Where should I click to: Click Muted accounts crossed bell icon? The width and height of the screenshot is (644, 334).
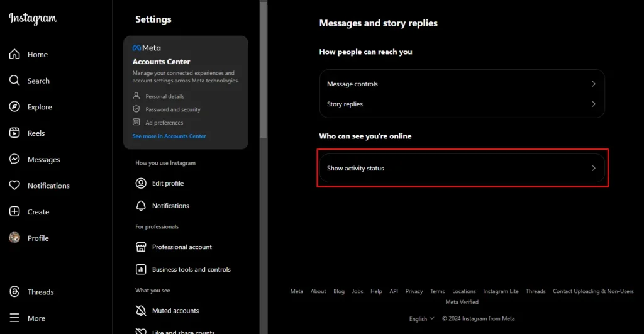(x=141, y=311)
